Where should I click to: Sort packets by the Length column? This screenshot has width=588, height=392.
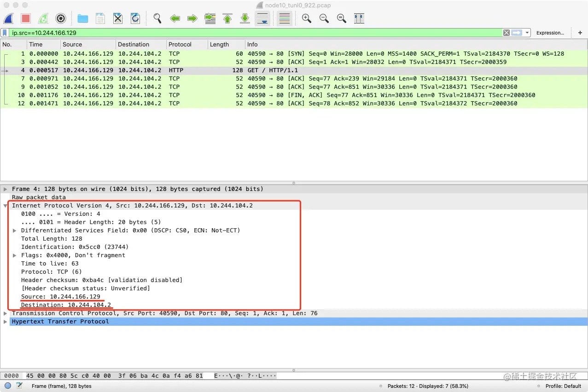pyautogui.click(x=226, y=45)
